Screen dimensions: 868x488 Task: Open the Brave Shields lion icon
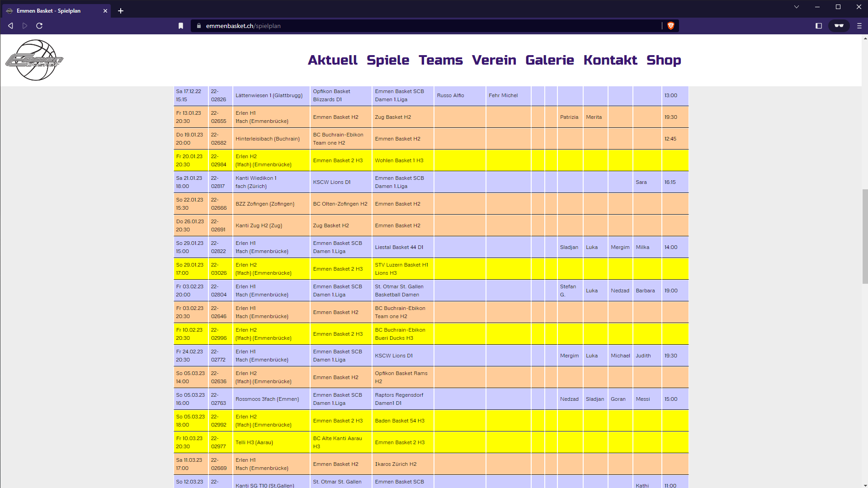[671, 26]
